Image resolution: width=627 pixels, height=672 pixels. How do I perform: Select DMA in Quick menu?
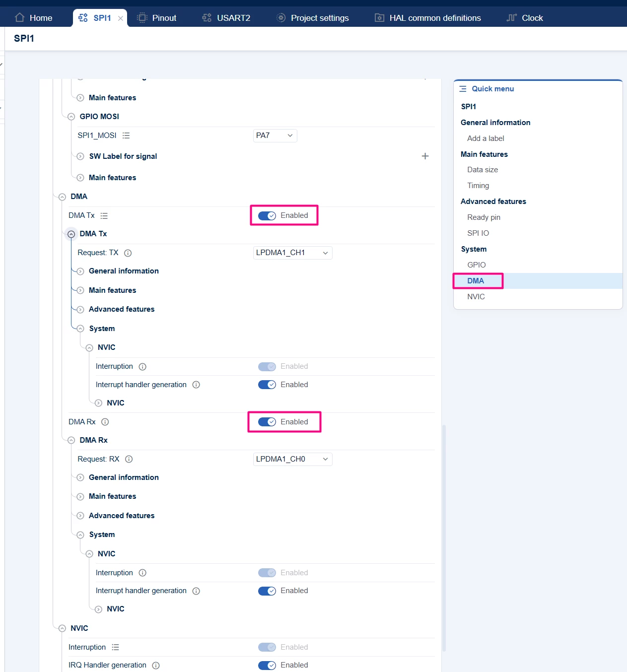tap(476, 281)
